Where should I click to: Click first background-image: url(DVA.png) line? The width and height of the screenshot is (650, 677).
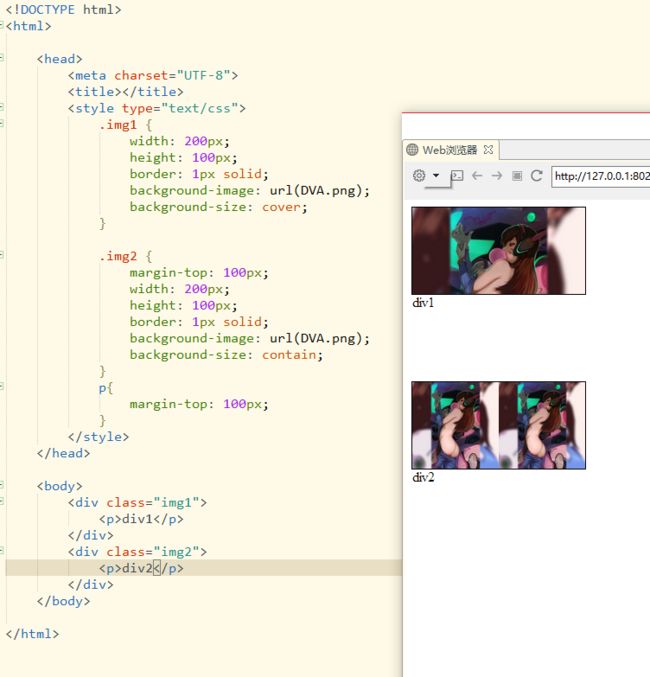click(x=250, y=191)
